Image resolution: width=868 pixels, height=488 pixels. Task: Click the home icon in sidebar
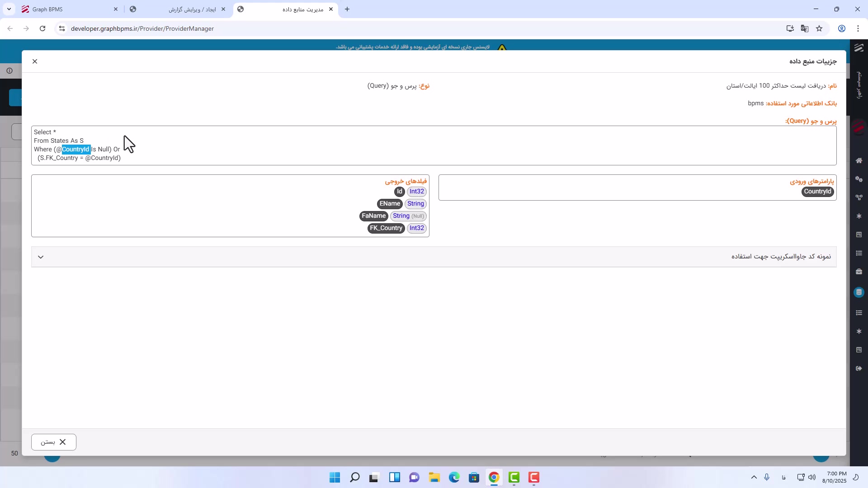tap(859, 161)
